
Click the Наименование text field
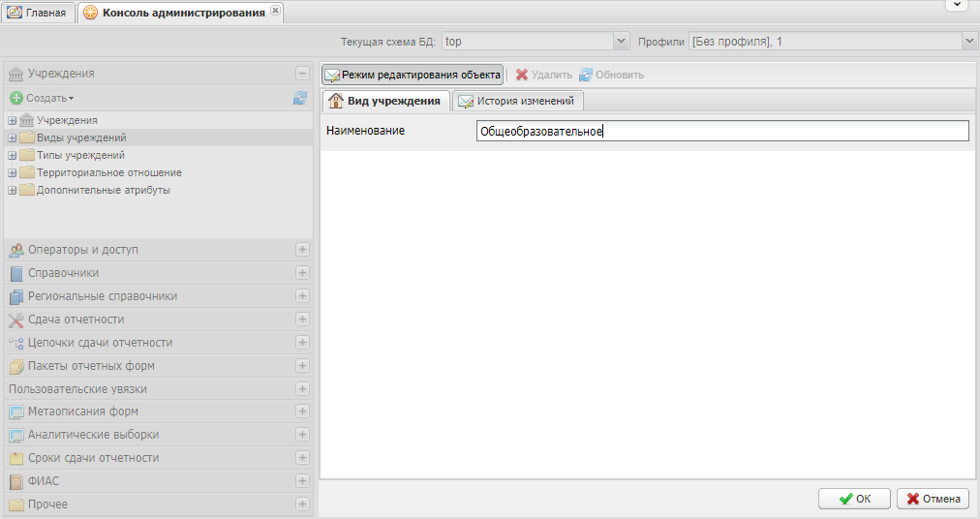(722, 132)
